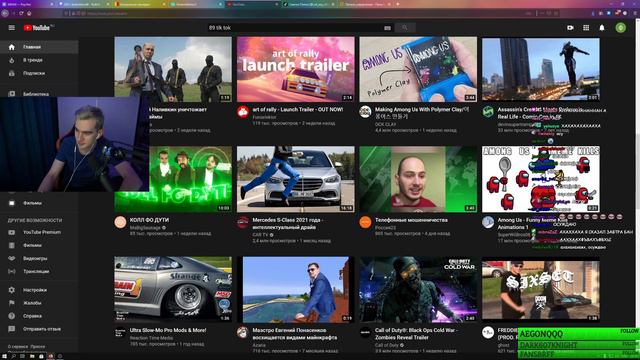Click the Трансляции live broadcast icon
The image size is (640, 360).
click(11, 271)
